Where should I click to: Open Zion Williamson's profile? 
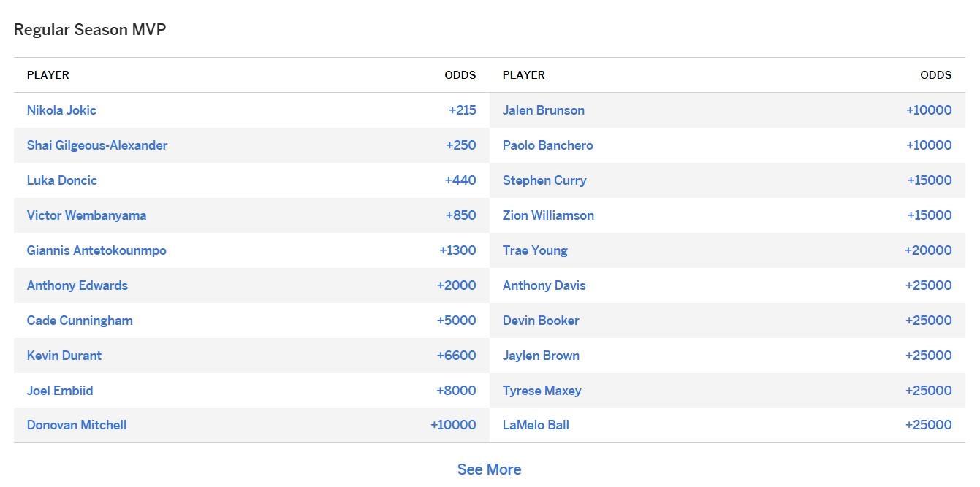(x=548, y=215)
